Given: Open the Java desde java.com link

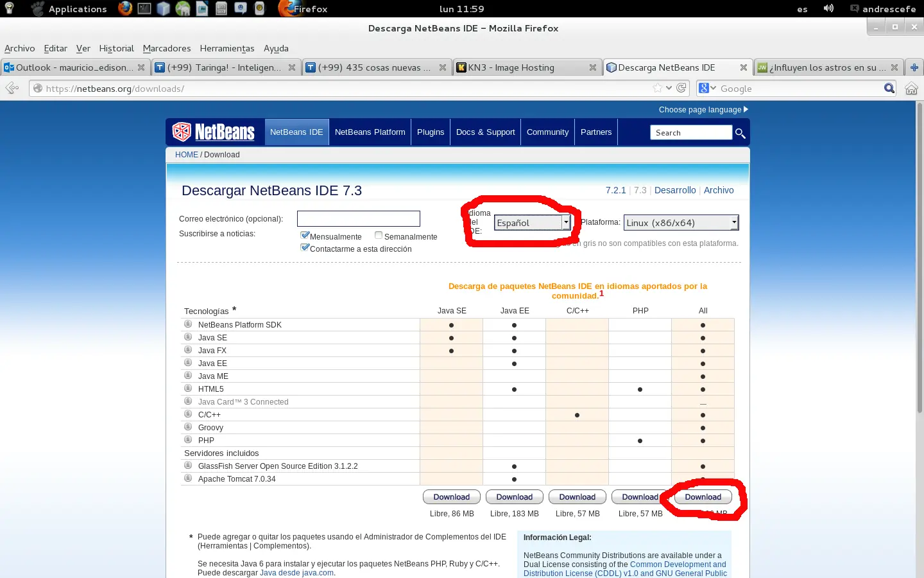Looking at the screenshot, I should tap(296, 573).
